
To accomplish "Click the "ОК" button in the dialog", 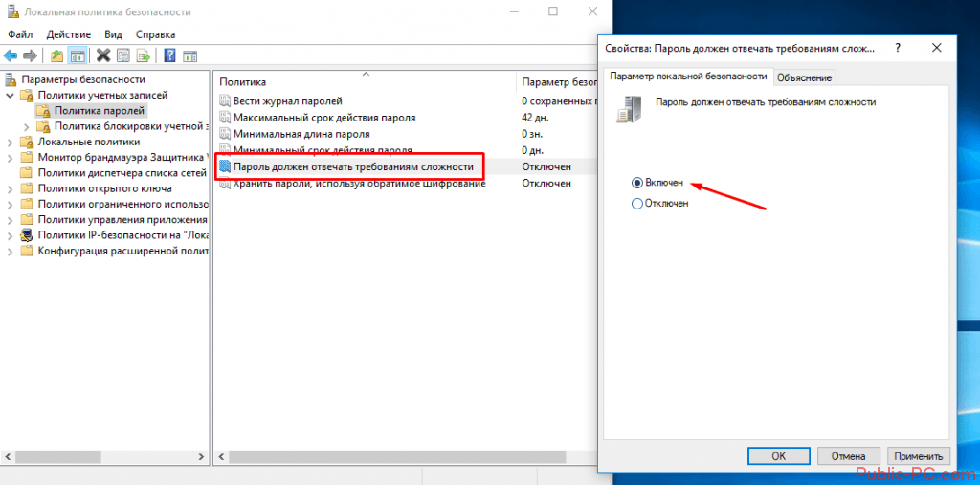I will 778,456.
